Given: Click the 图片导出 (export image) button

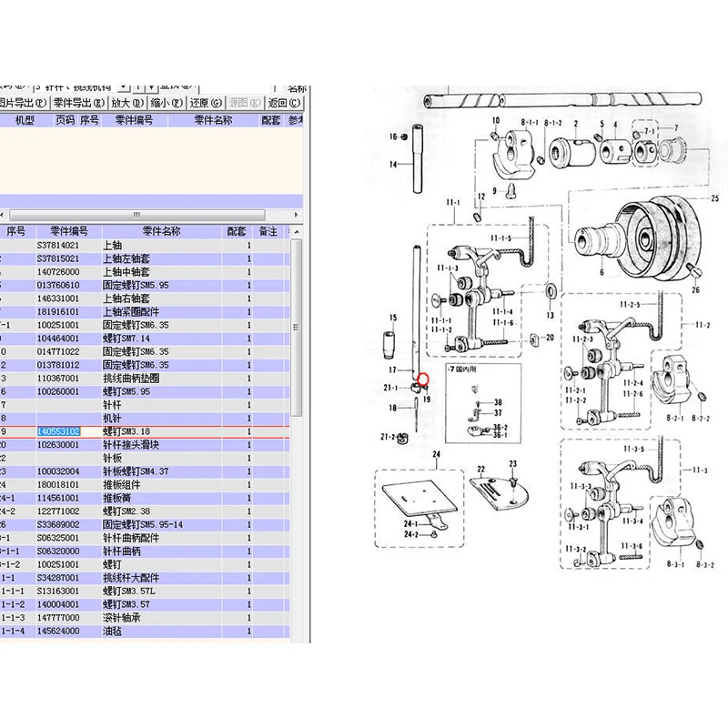Looking at the screenshot, I should [x=24, y=103].
